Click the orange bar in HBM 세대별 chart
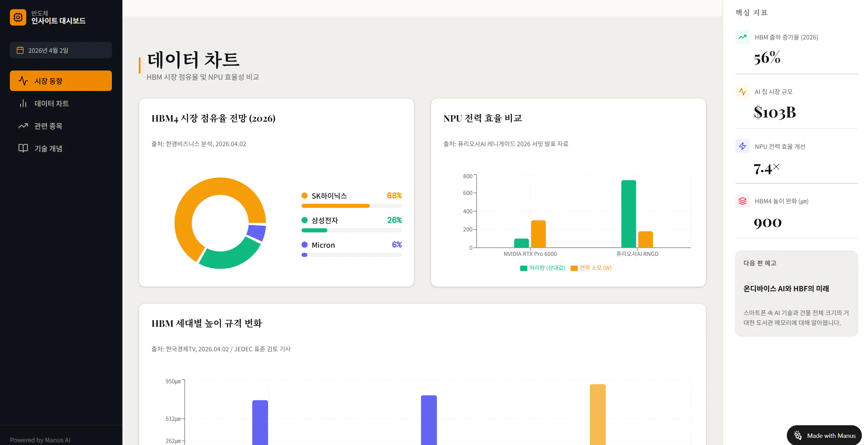The width and height of the screenshot is (868, 445). tap(598, 414)
